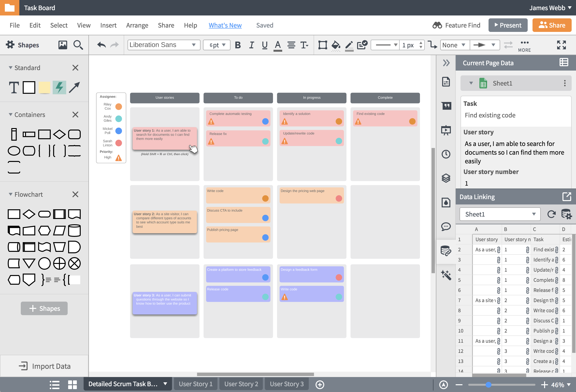The width and height of the screenshot is (576, 392).
Task: Open the What's New link
Action: click(225, 25)
